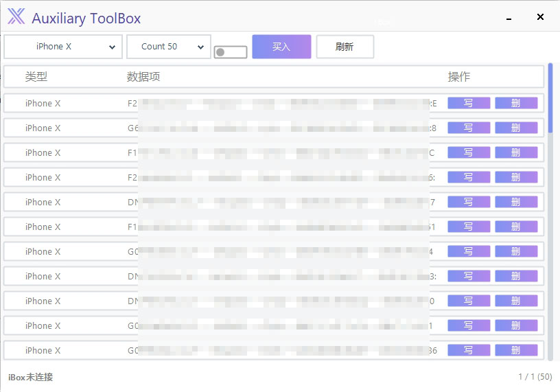The height and width of the screenshot is (392, 560).
Task: Click 写 in the row starting DN ending 3:
Action: pyautogui.click(x=469, y=276)
